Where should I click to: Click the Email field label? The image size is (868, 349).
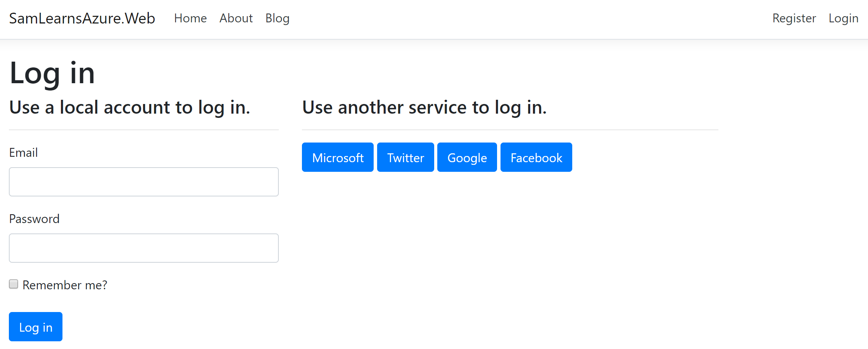coord(24,153)
